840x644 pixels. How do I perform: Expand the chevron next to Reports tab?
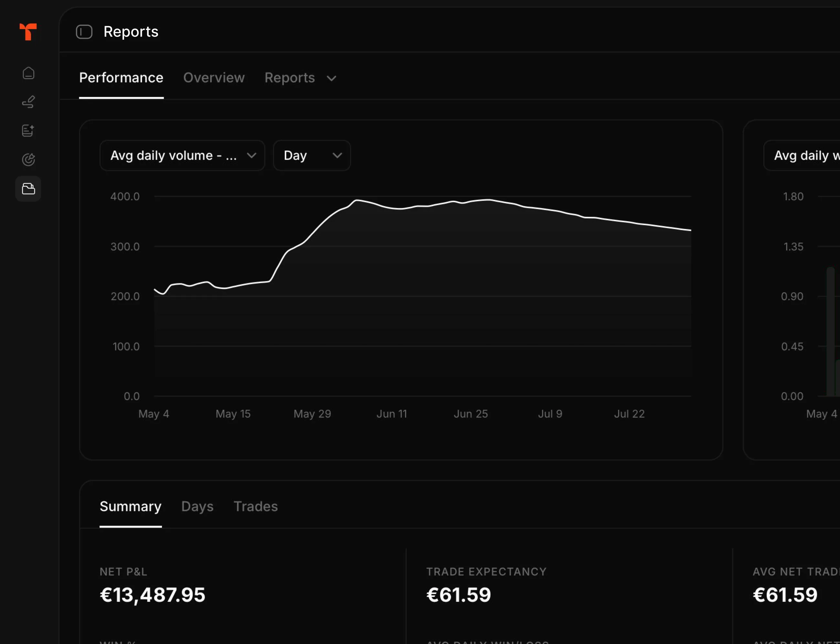331,78
